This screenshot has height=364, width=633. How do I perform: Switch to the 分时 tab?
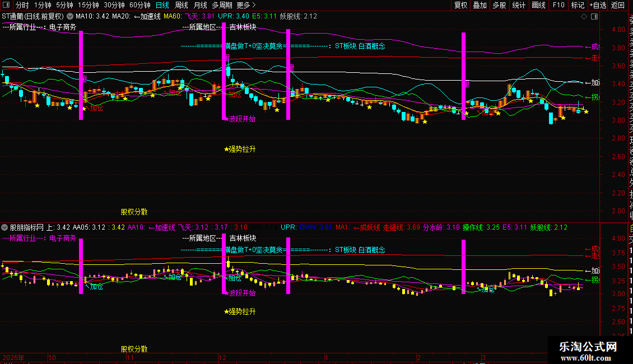pos(22,5)
